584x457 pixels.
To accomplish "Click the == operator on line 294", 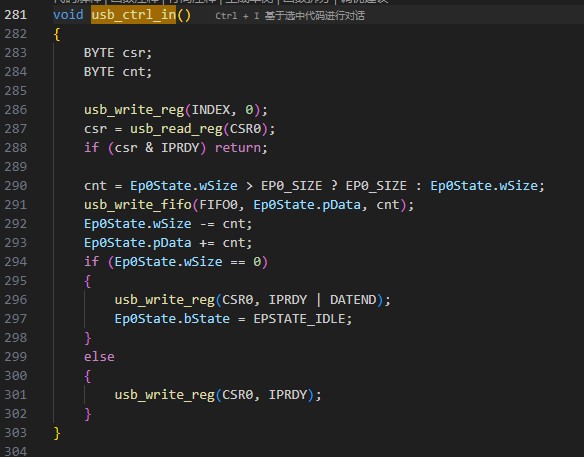I will 238,262.
